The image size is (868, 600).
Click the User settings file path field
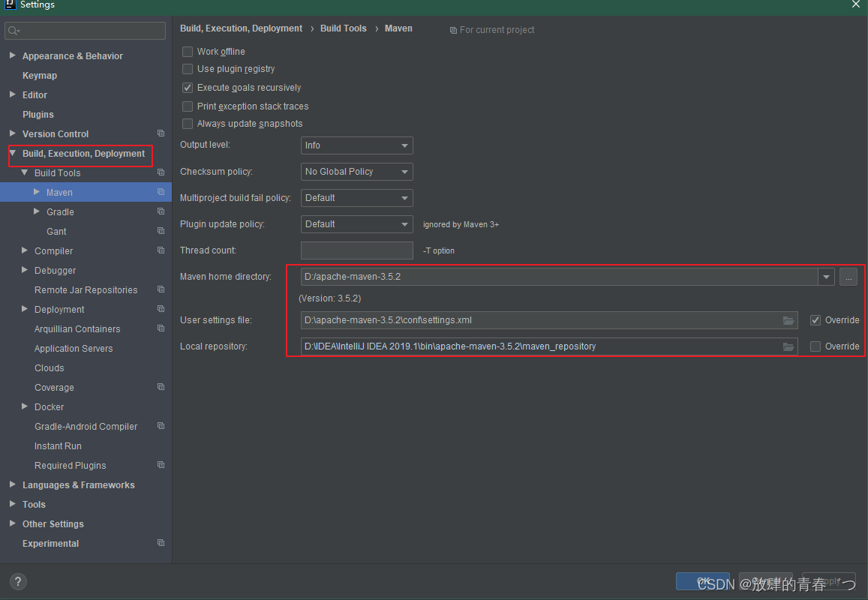(549, 320)
